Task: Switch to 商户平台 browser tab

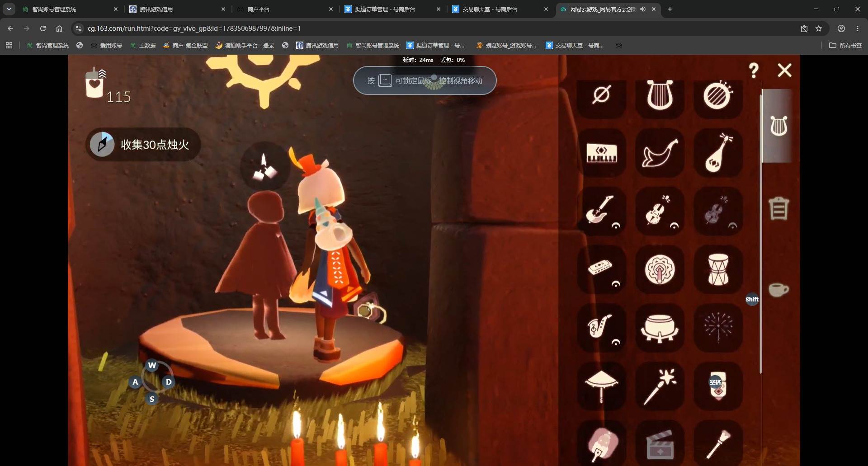Action: (285, 9)
